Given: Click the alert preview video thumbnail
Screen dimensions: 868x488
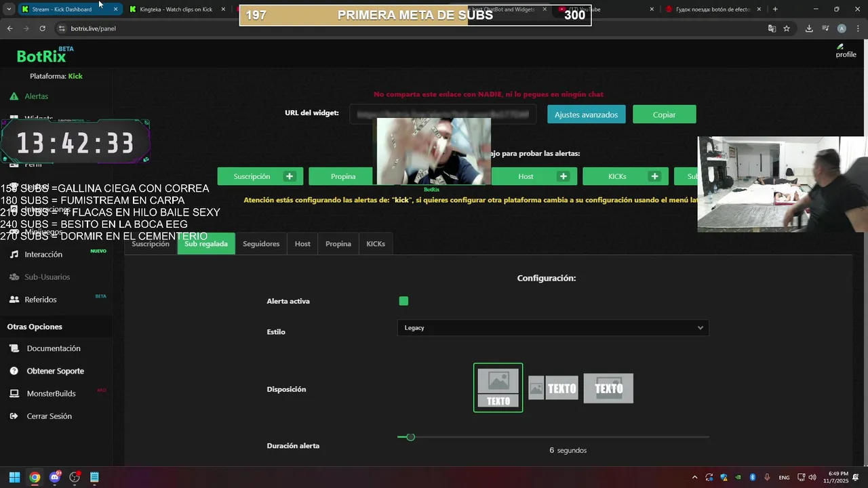Looking at the screenshot, I should tap(433, 151).
